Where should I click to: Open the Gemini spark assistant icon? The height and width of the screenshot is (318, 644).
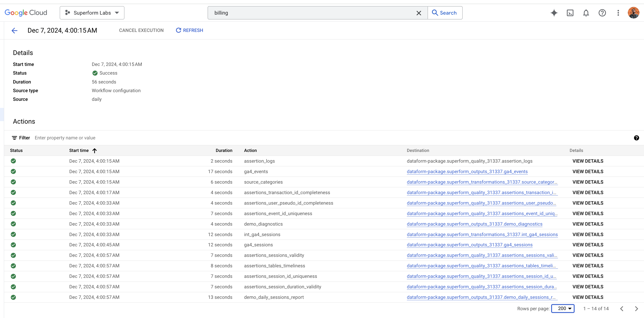coord(554,13)
